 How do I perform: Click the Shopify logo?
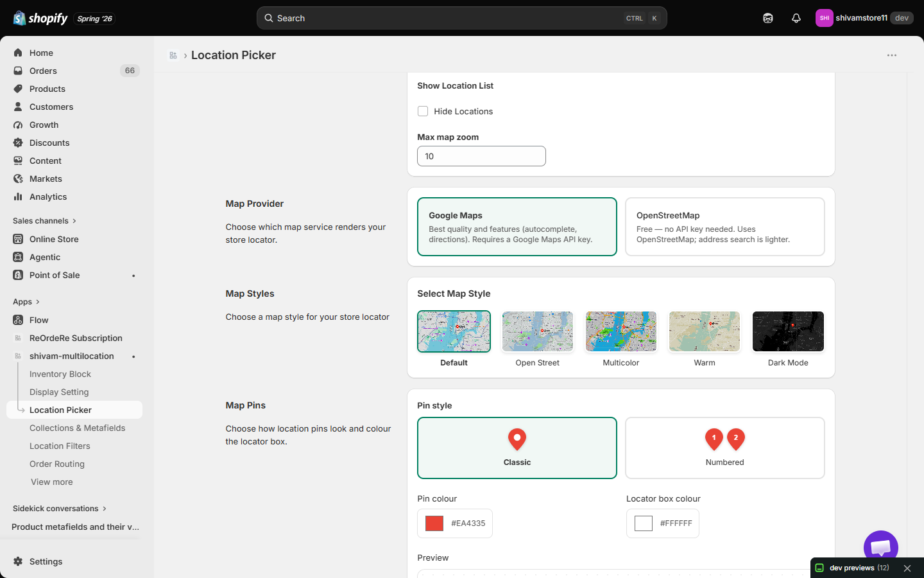pos(40,18)
